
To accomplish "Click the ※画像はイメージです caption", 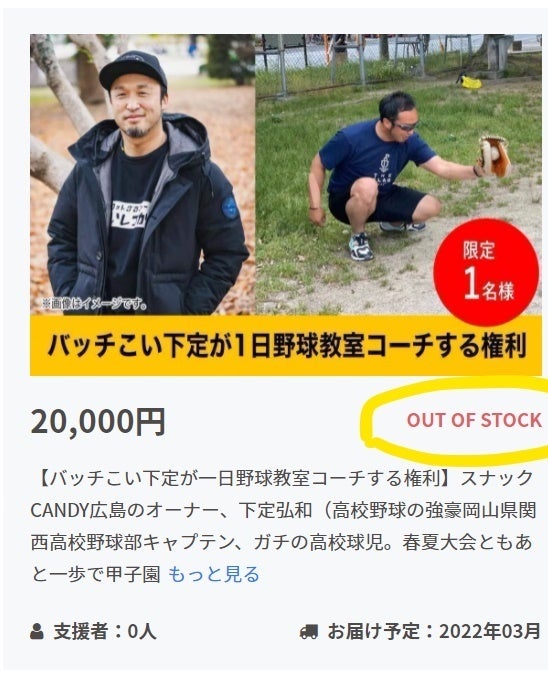I will (94, 304).
